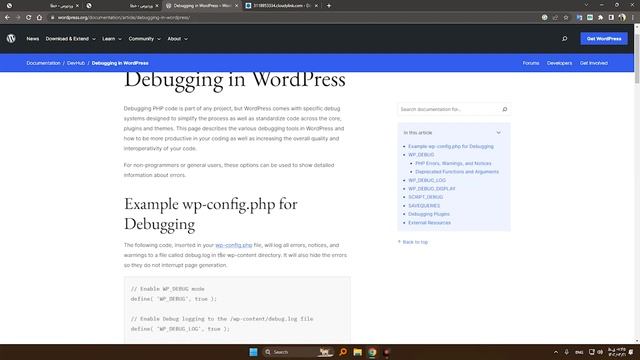640x360 pixels.
Task: Submit the documentation search magnifier icon
Action: [504, 109]
